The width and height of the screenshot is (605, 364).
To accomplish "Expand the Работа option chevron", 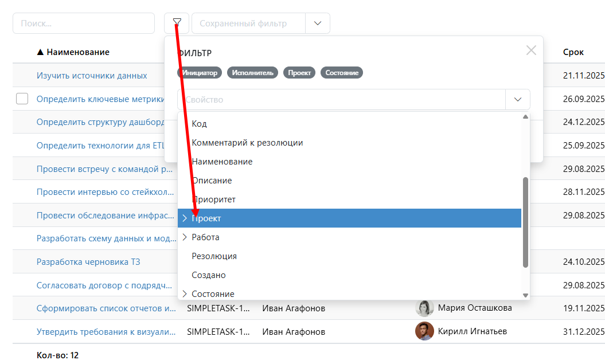I will point(185,237).
